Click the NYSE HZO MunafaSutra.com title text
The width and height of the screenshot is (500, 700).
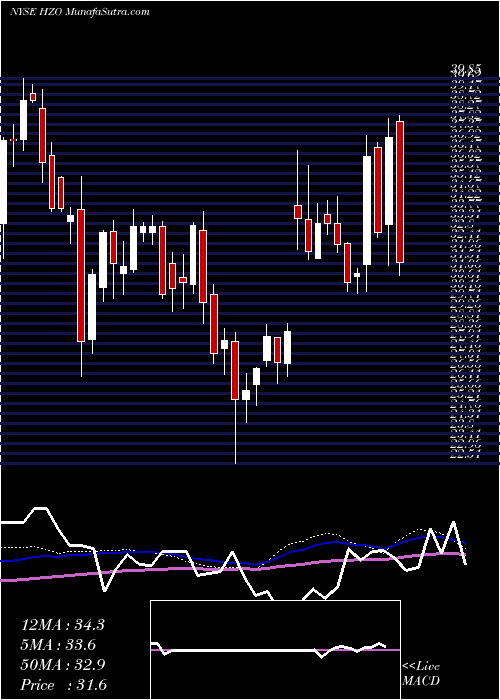point(79,12)
